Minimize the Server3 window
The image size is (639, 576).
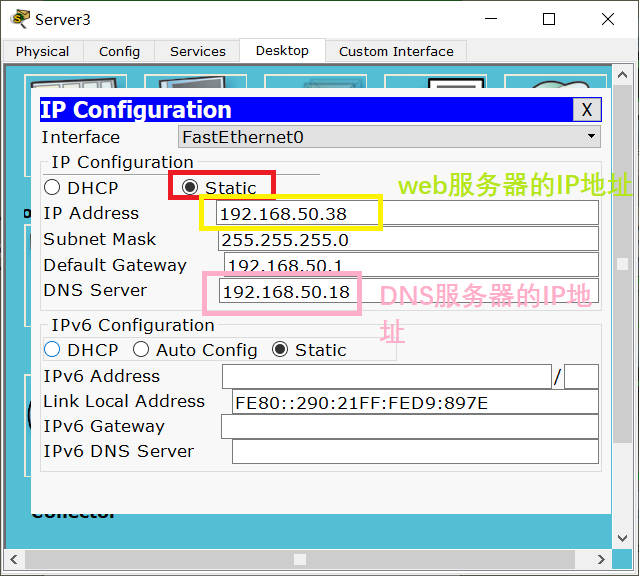[491, 19]
